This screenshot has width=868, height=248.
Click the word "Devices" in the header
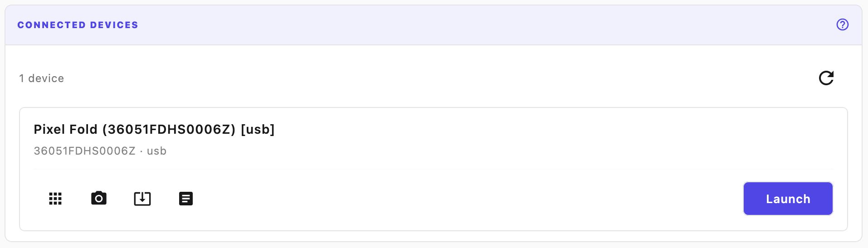114,25
